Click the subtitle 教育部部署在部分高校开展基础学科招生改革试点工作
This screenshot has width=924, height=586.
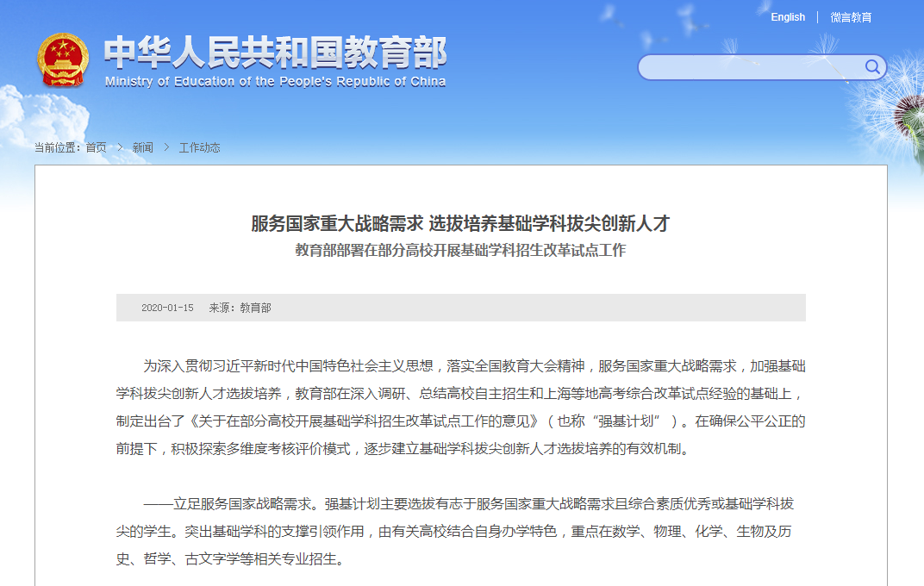[460, 250]
